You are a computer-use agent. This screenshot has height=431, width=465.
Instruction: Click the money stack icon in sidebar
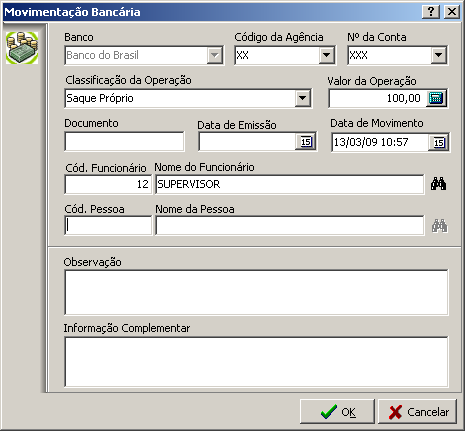point(22,48)
